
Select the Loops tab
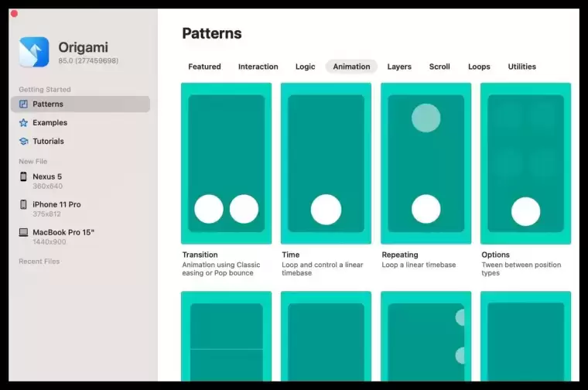point(479,67)
